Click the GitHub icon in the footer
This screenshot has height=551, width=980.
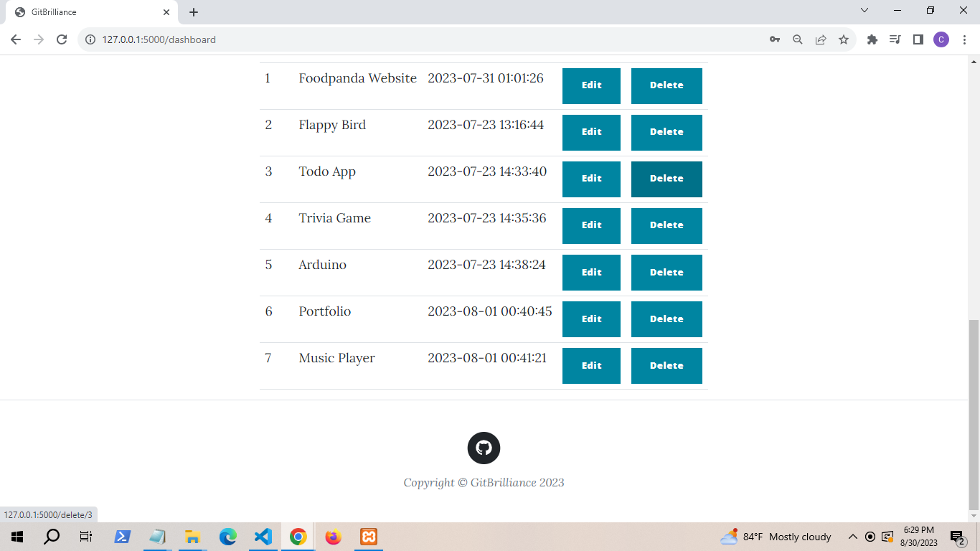tap(484, 448)
